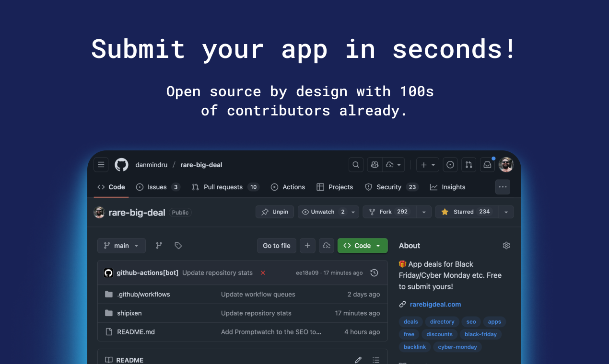Edit the README using the pencil icon
This screenshot has width=609, height=364.
point(358,359)
